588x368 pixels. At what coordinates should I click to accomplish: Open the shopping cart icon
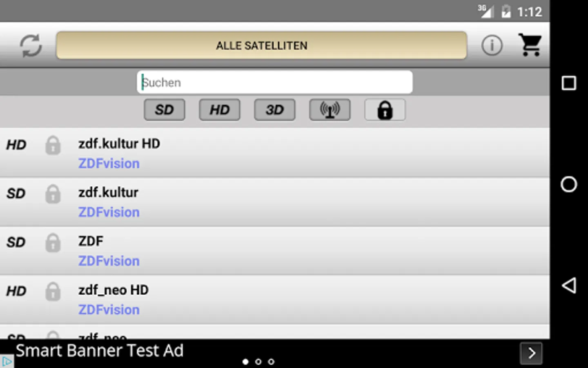[x=530, y=45]
